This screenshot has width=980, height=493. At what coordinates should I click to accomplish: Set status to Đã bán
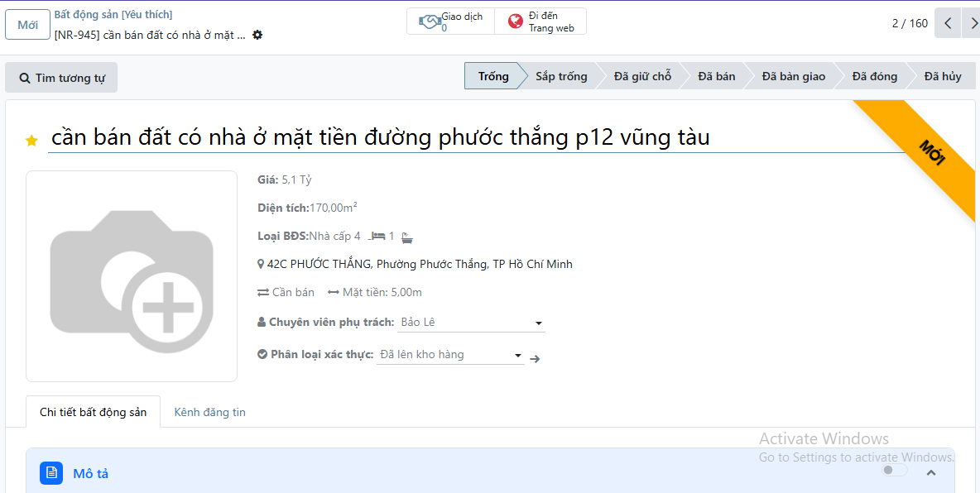pyautogui.click(x=716, y=76)
